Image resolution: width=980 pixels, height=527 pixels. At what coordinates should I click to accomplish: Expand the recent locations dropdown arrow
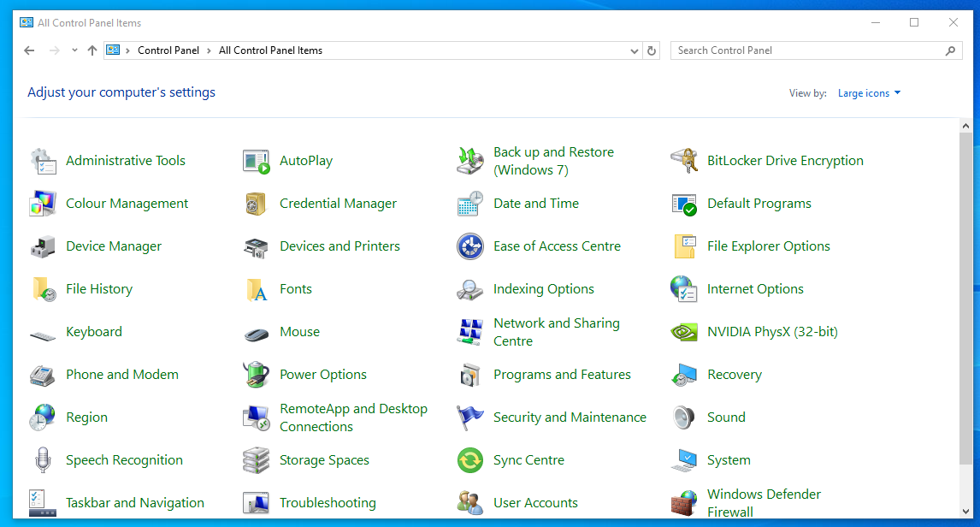click(x=74, y=50)
